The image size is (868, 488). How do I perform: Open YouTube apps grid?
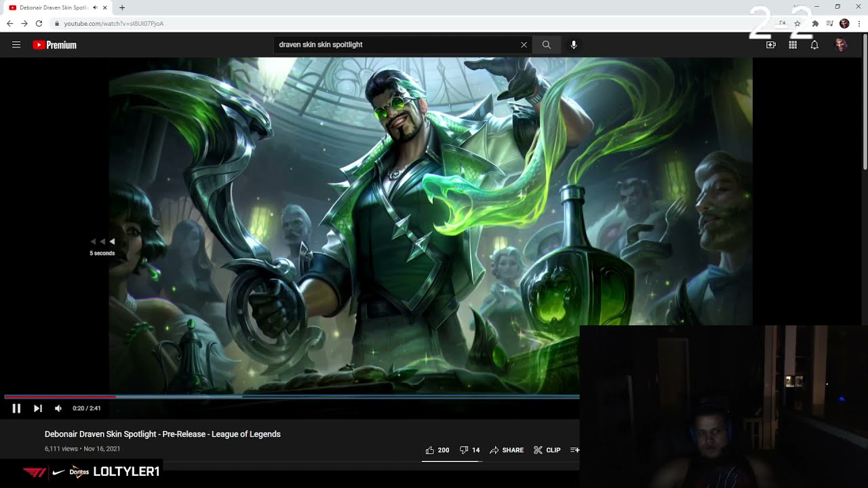pos(793,45)
